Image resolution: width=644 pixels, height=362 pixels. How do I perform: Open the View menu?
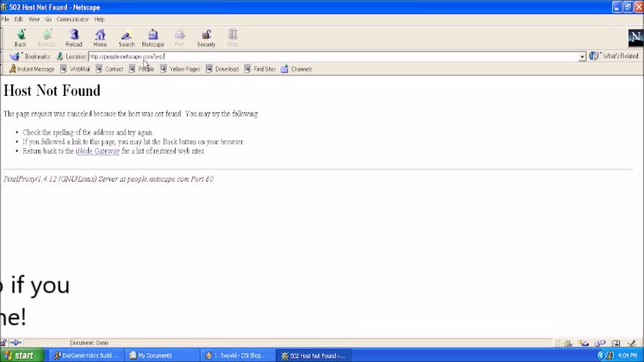pos(34,20)
